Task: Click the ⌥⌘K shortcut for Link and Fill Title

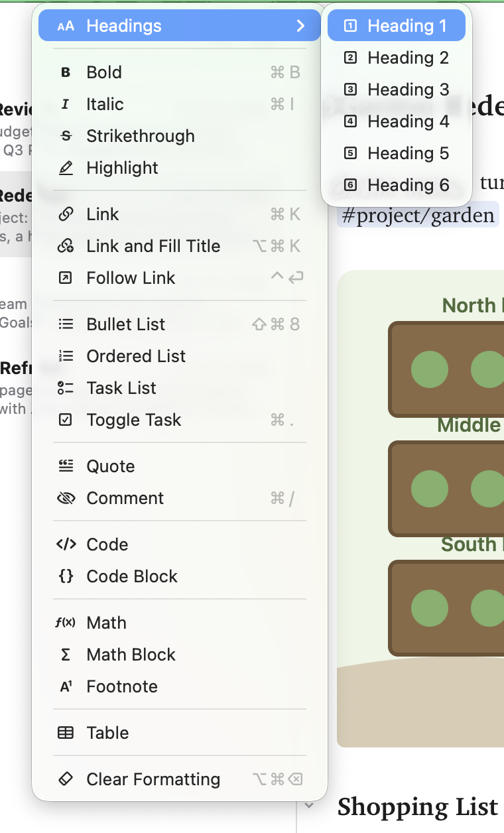Action: click(277, 246)
